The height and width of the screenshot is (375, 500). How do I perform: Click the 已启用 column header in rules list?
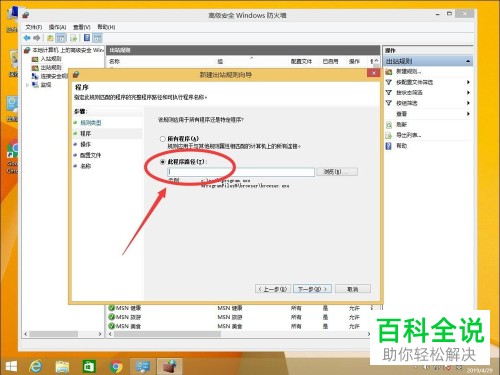(330, 61)
